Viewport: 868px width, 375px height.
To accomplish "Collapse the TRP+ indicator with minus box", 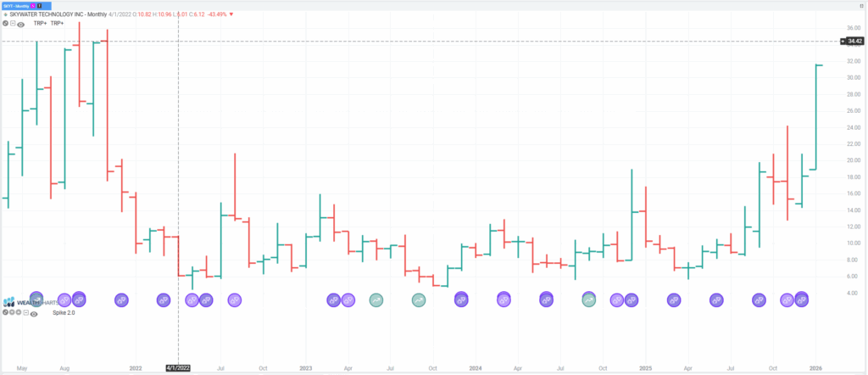I will [x=12, y=24].
